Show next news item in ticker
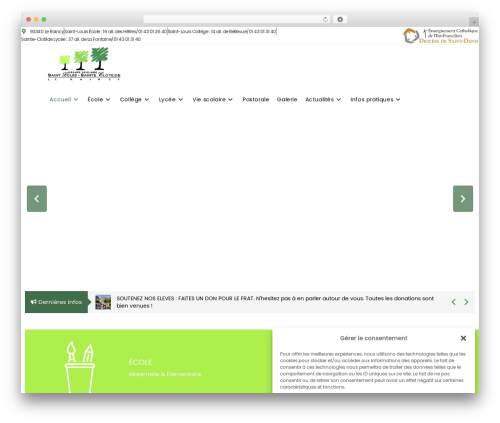This screenshot has height=423, width=500. point(466,302)
